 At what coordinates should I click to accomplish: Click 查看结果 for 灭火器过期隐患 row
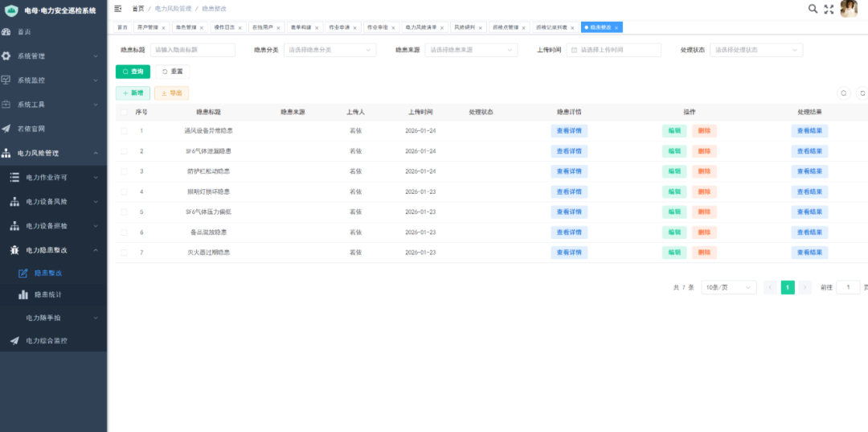tap(809, 253)
